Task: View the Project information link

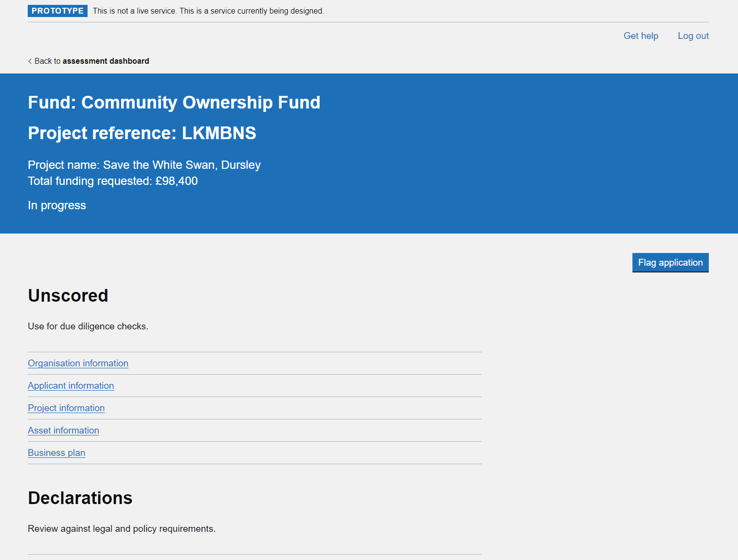Action: click(x=66, y=408)
